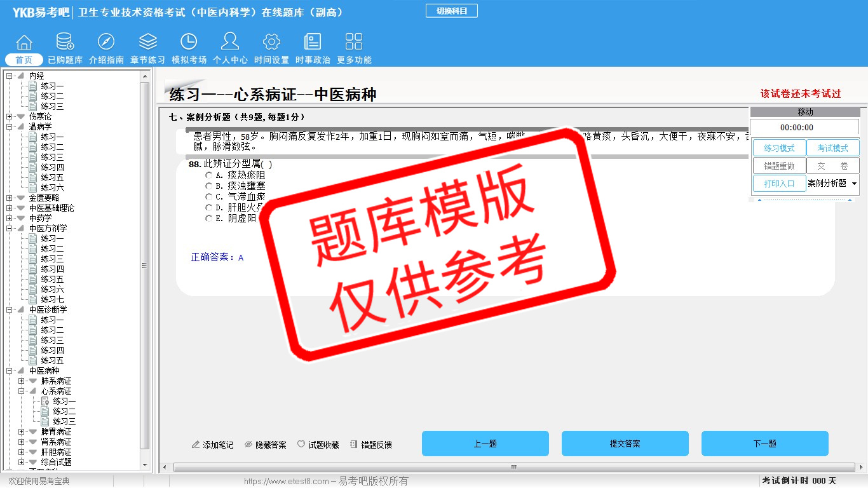Expand the 伤寒论 tree node
Image resolution: width=868 pixels, height=488 pixels.
pyautogui.click(x=10, y=117)
